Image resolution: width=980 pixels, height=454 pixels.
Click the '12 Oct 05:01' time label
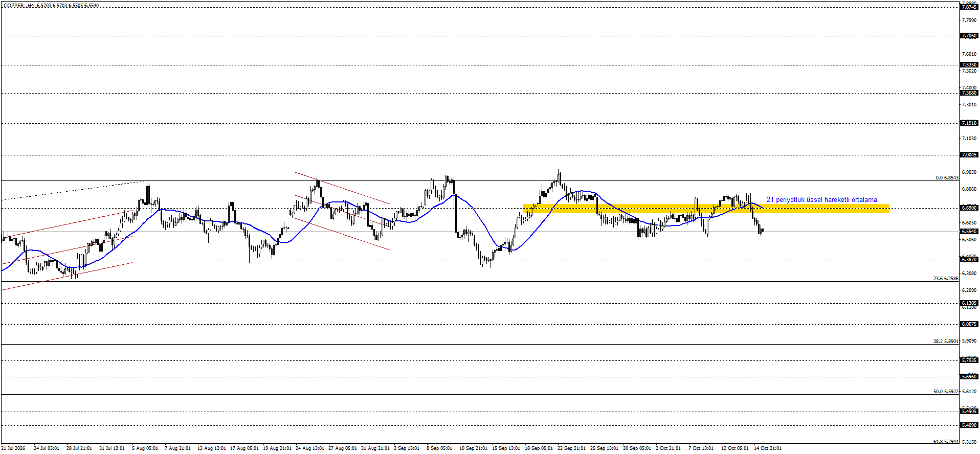point(735,448)
